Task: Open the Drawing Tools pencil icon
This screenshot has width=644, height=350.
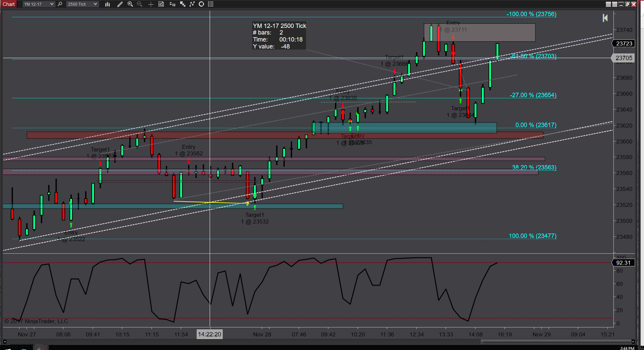Action: (120, 4)
